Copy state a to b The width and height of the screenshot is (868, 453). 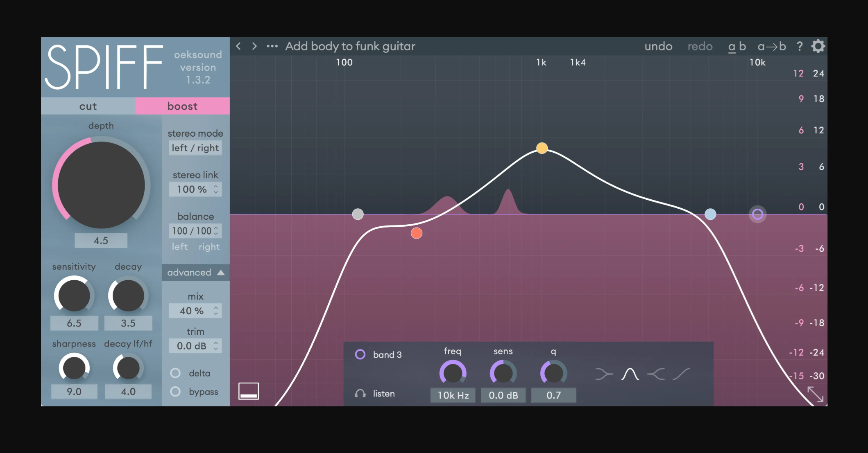[772, 46]
